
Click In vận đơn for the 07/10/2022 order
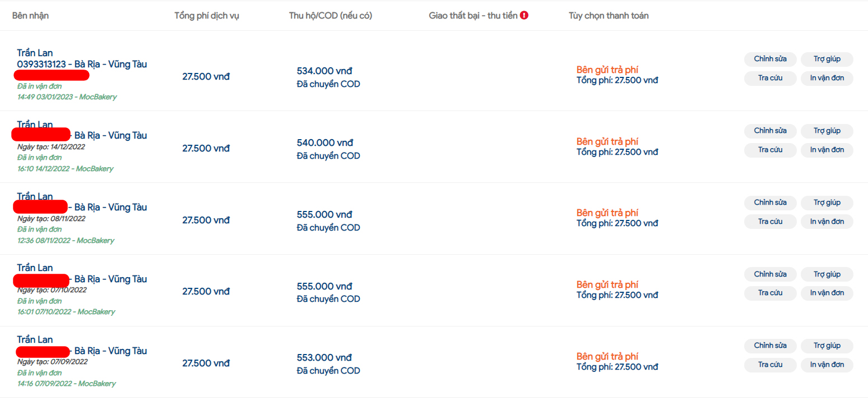coord(827,293)
